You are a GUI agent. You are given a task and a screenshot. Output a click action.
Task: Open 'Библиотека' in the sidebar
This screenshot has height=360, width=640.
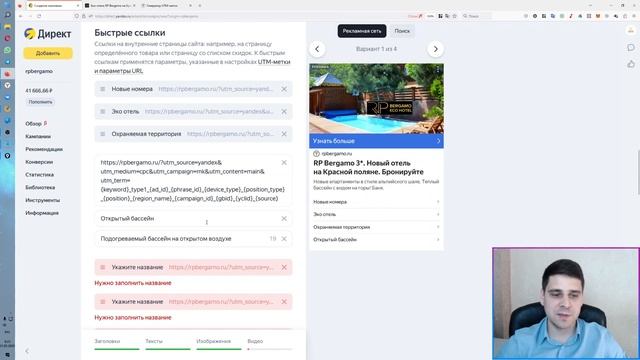pos(40,187)
